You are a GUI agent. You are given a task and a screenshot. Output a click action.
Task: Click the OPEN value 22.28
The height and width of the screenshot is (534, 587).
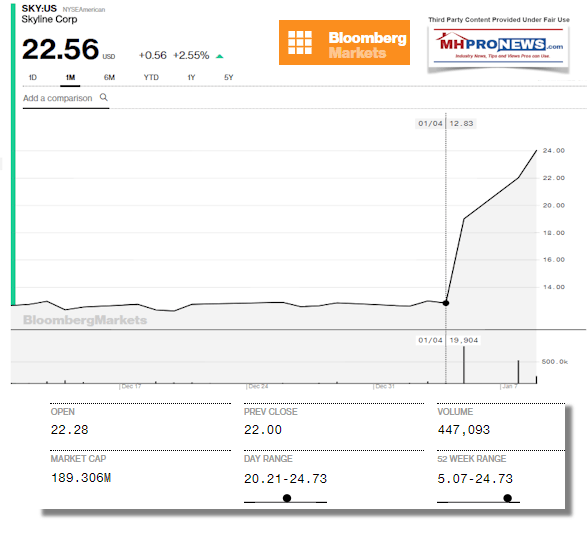coord(70,430)
